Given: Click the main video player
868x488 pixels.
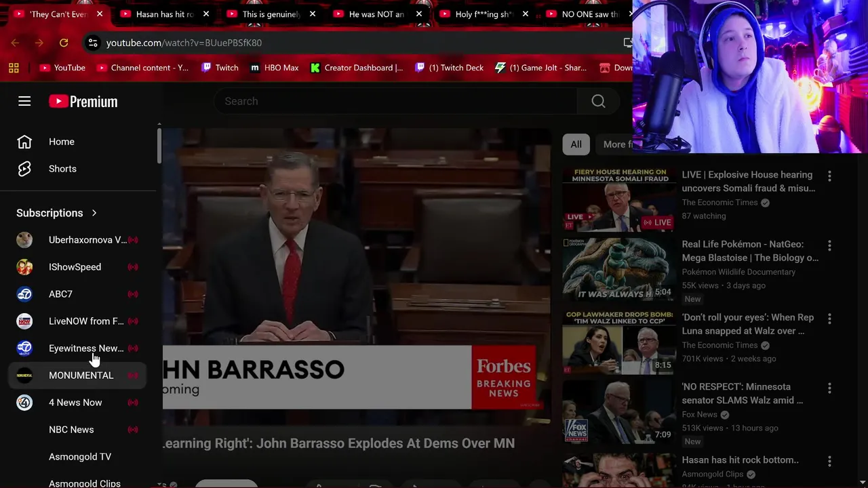Looking at the screenshot, I should pos(357,277).
